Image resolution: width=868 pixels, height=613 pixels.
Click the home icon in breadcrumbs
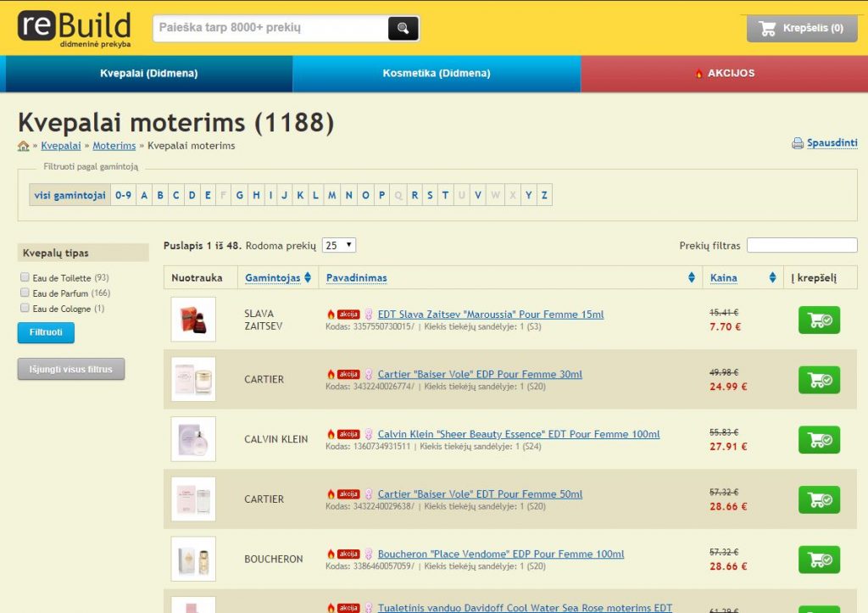pyautogui.click(x=24, y=146)
